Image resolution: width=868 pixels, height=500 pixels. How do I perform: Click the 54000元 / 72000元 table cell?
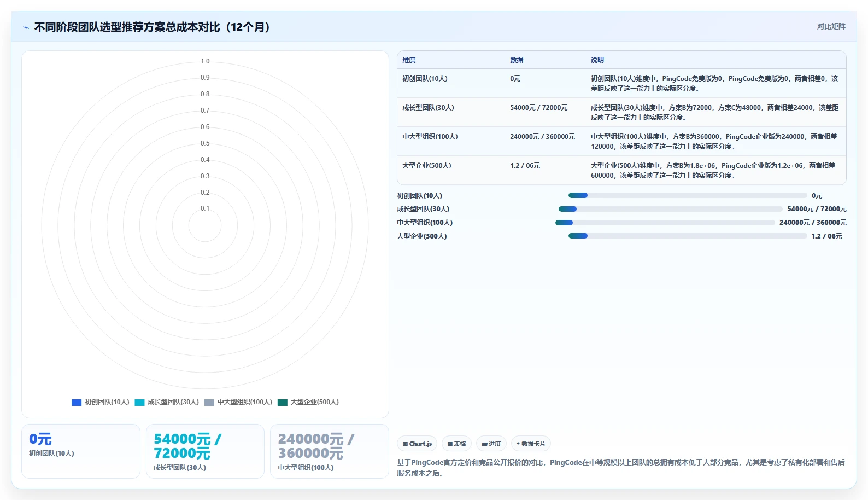click(539, 108)
